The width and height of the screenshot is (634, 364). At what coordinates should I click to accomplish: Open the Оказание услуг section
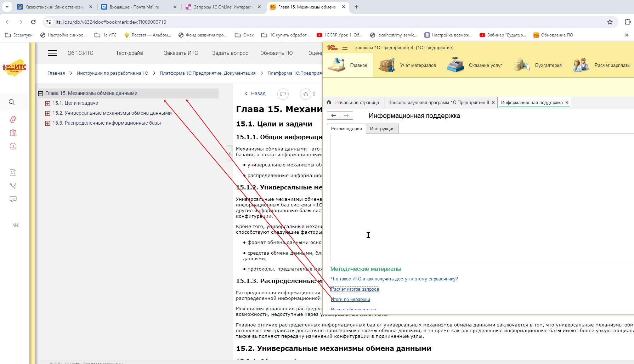tap(475, 65)
